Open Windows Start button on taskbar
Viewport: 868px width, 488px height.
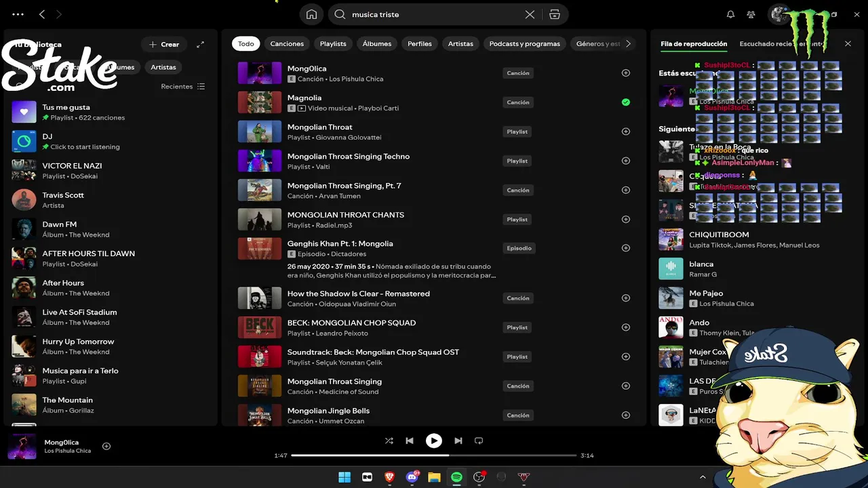pos(344,477)
